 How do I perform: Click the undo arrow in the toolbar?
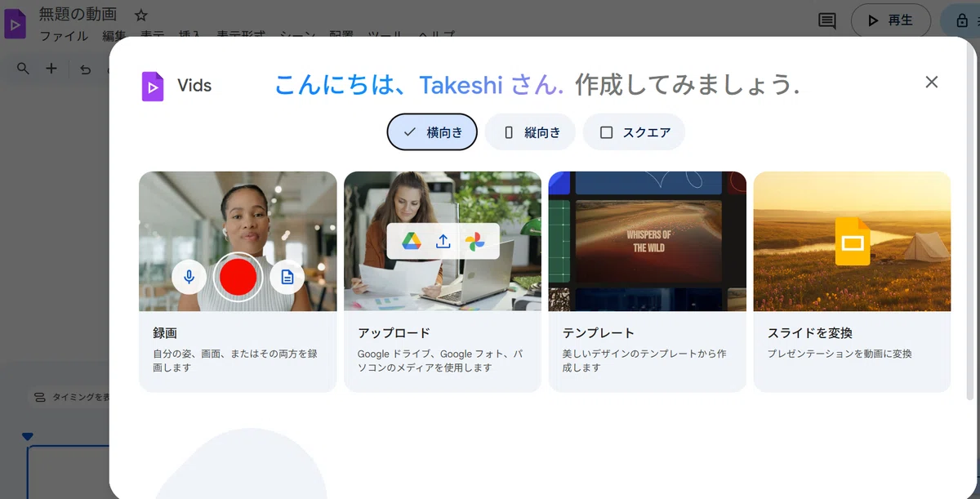pyautogui.click(x=86, y=69)
